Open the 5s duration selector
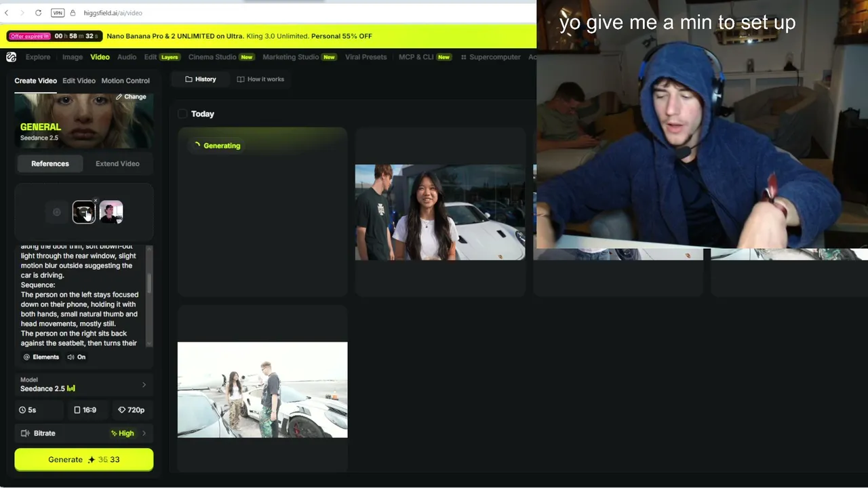 click(x=39, y=410)
